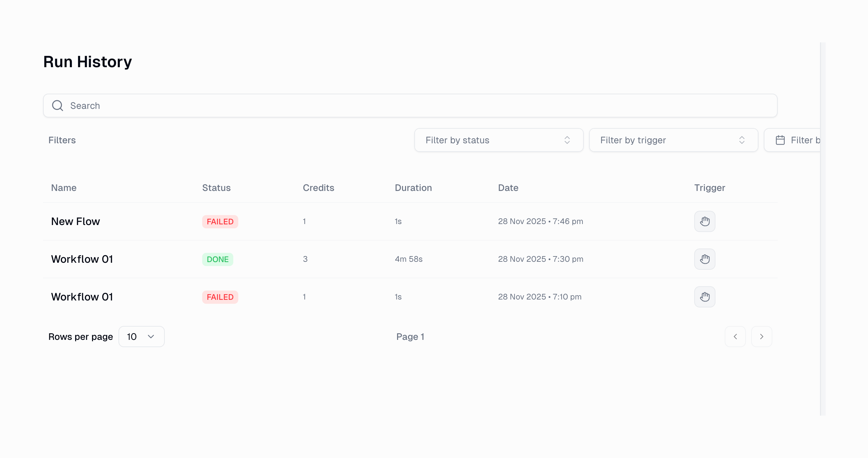Click the FAILED badge on the New Flow row
This screenshot has height=458, width=868.
pos(220,222)
